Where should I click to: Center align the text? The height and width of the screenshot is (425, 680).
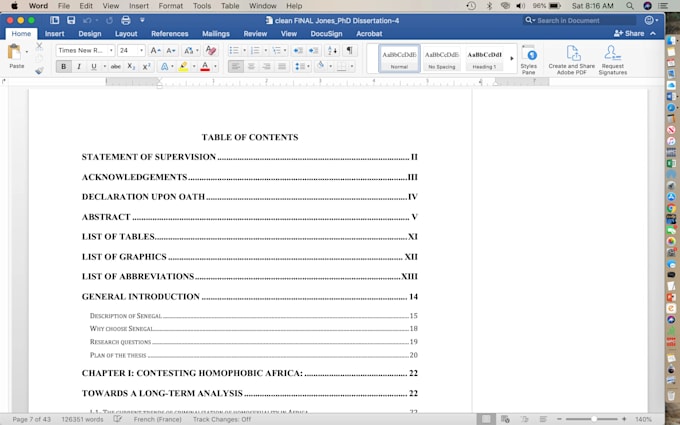[x=251, y=66]
